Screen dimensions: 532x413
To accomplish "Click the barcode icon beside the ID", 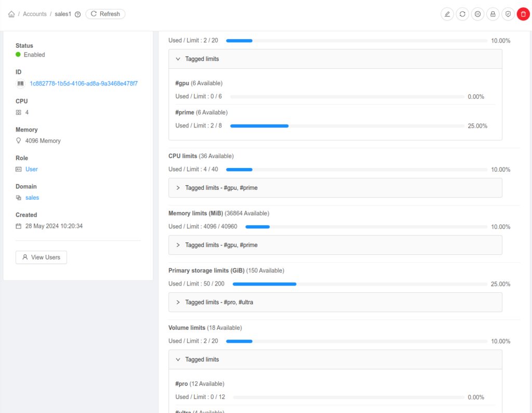I will 21,84.
